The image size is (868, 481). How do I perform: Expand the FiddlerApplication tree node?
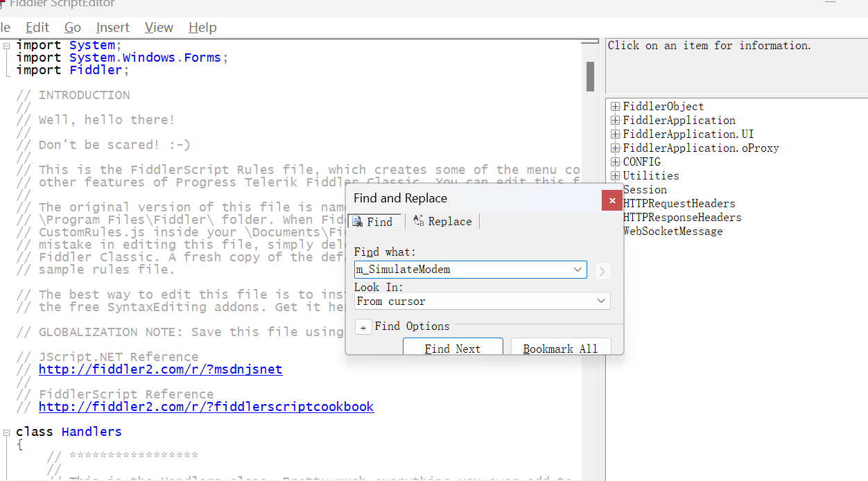click(615, 121)
